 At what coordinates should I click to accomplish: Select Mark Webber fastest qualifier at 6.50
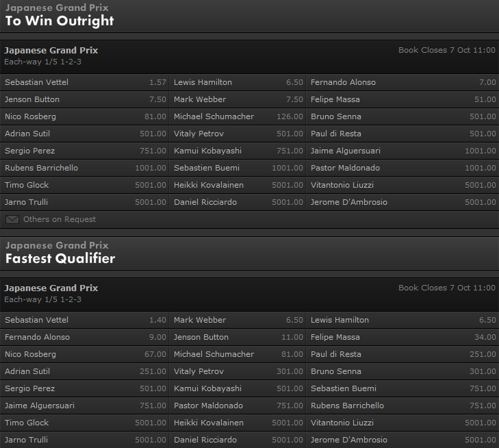click(238, 321)
